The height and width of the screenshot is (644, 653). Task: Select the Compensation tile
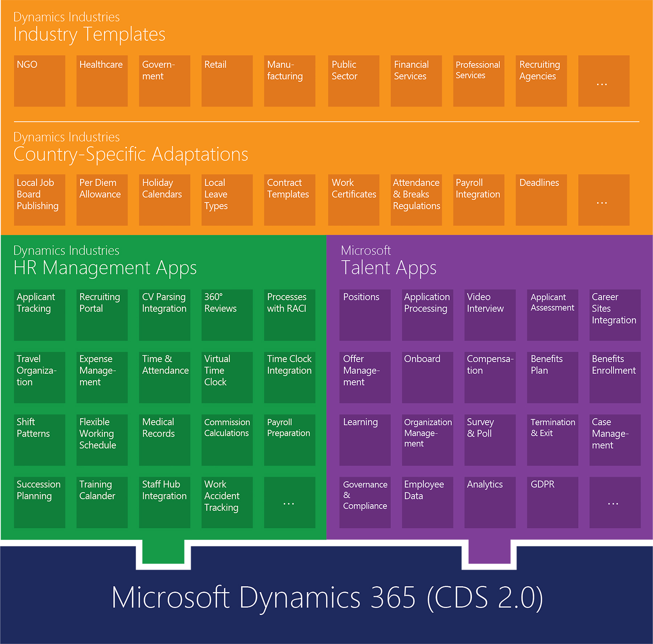tap(490, 378)
